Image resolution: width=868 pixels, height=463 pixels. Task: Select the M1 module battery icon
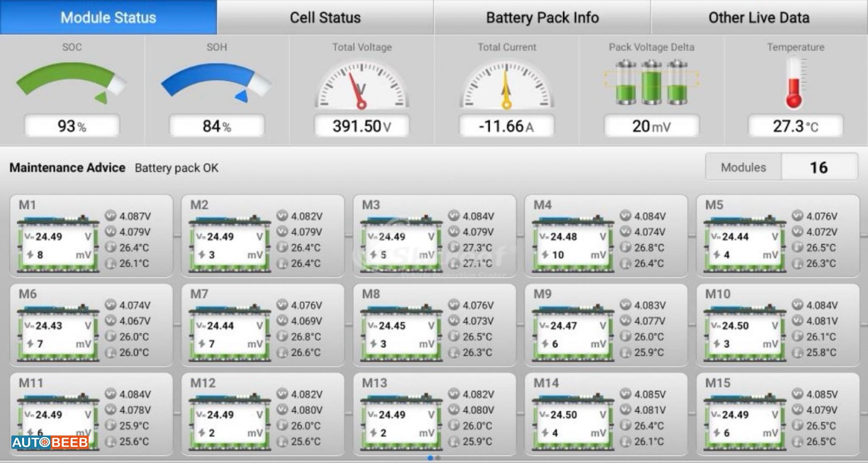pos(58,244)
